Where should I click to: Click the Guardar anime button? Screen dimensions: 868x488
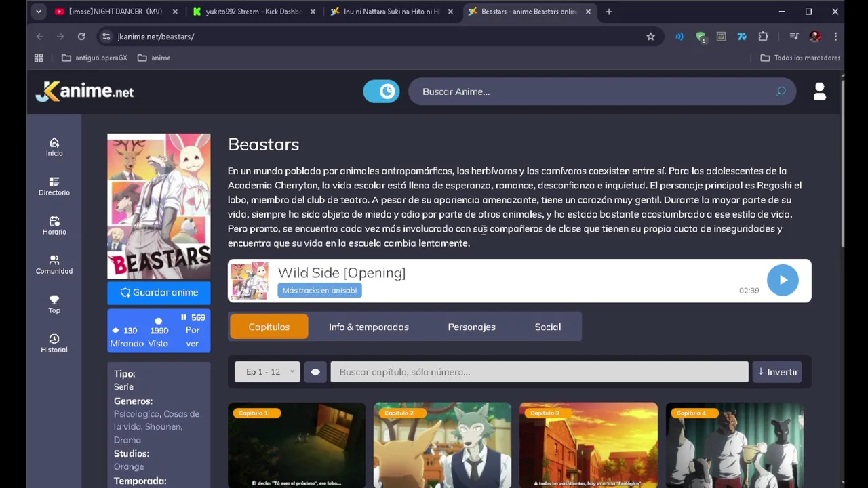pos(159,292)
